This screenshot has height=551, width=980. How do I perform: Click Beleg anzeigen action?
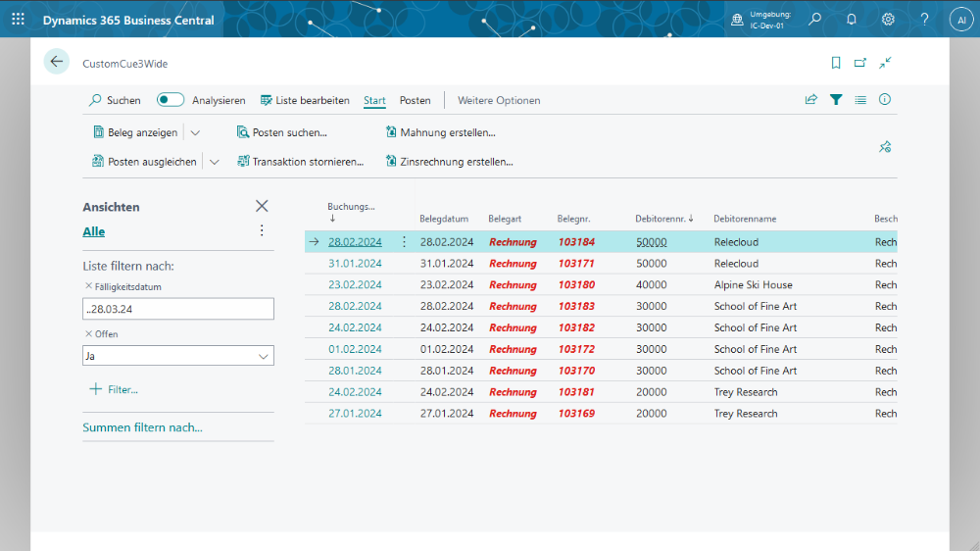tap(135, 132)
